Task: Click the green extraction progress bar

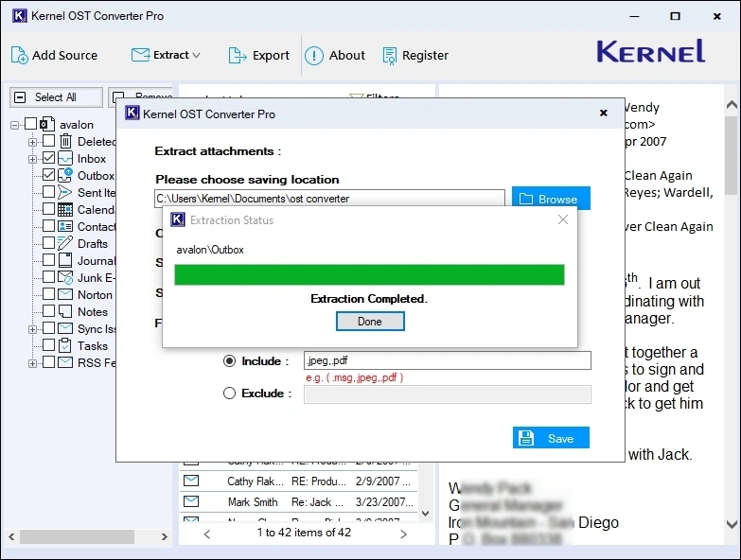Action: 369,275
